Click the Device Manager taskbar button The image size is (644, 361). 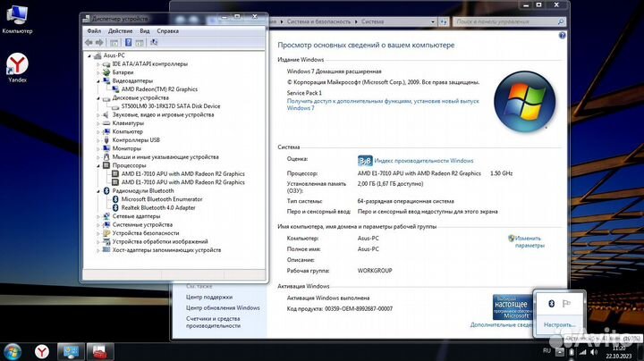click(x=100, y=352)
